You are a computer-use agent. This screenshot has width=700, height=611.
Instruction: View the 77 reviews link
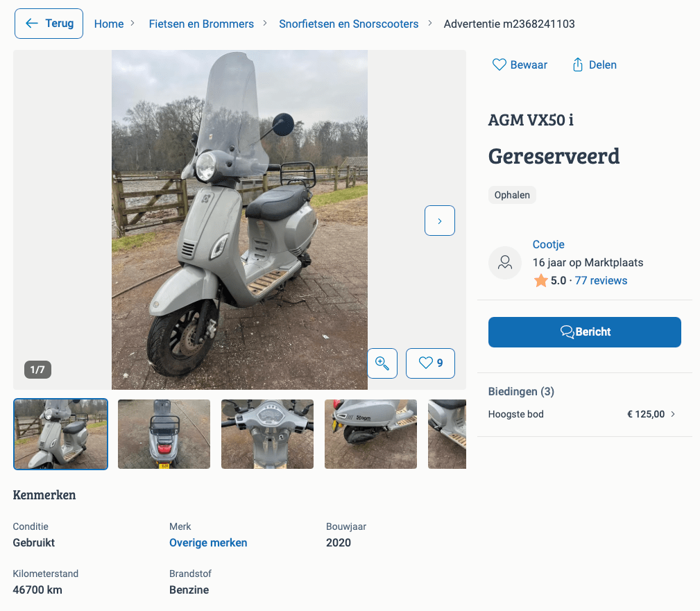(601, 281)
